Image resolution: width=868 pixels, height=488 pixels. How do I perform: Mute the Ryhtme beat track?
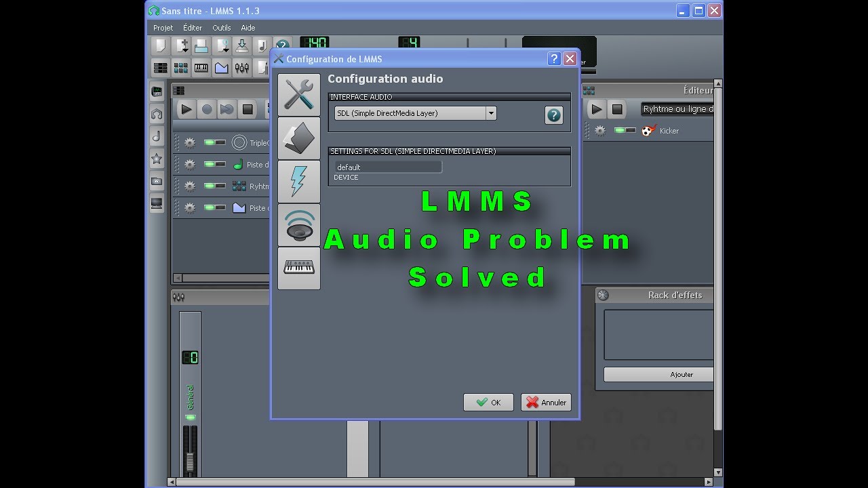[x=209, y=186]
